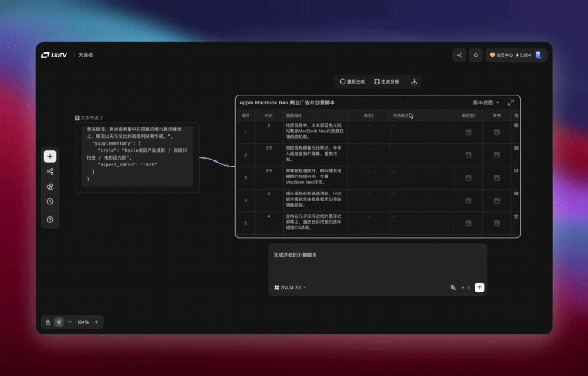Zoom out canvas with the minus button
Screen dimensions: 588x376
[70, 322]
